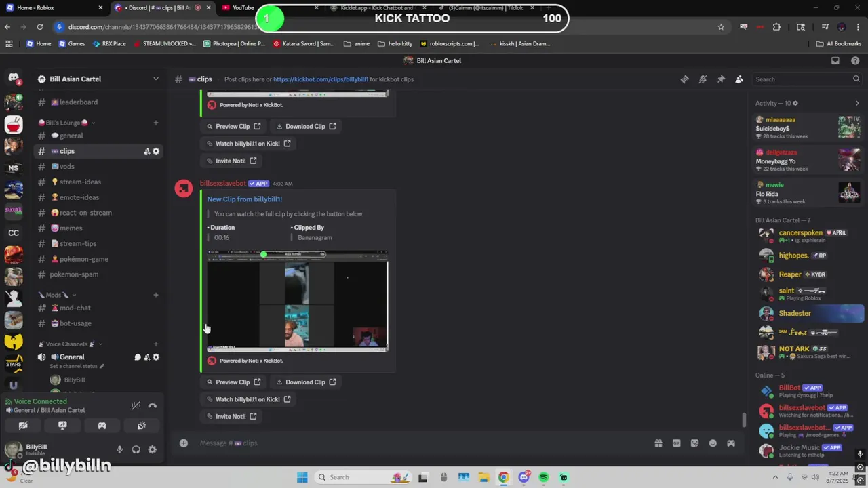Disconnect from voice call phone icon
Image resolution: width=868 pixels, height=488 pixels.
pyautogui.click(x=152, y=405)
